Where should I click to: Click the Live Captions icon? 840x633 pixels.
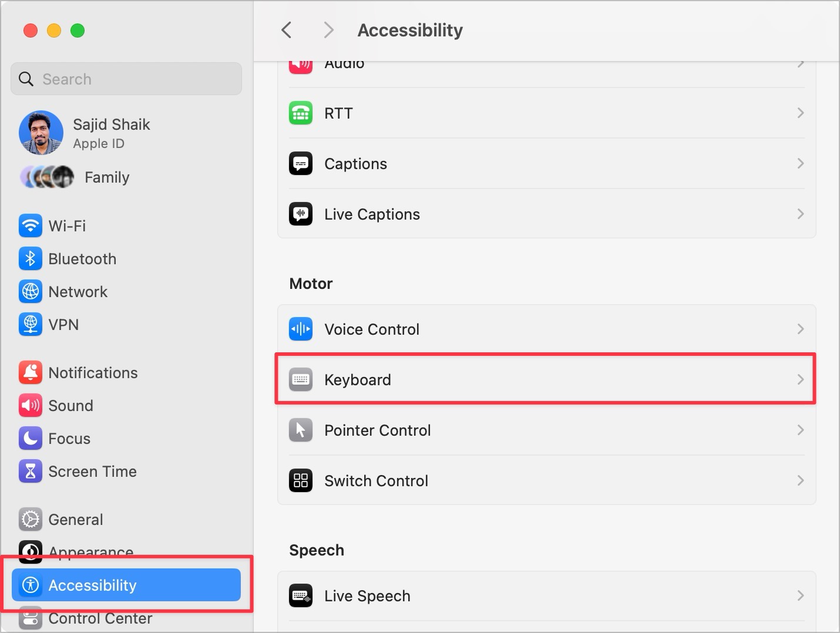[x=301, y=214]
